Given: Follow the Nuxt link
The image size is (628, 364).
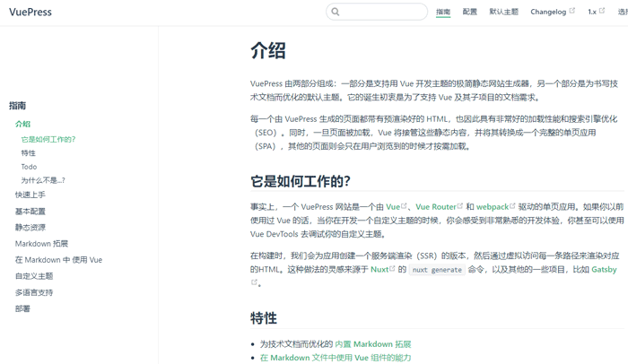Looking at the screenshot, I should click(x=379, y=269).
